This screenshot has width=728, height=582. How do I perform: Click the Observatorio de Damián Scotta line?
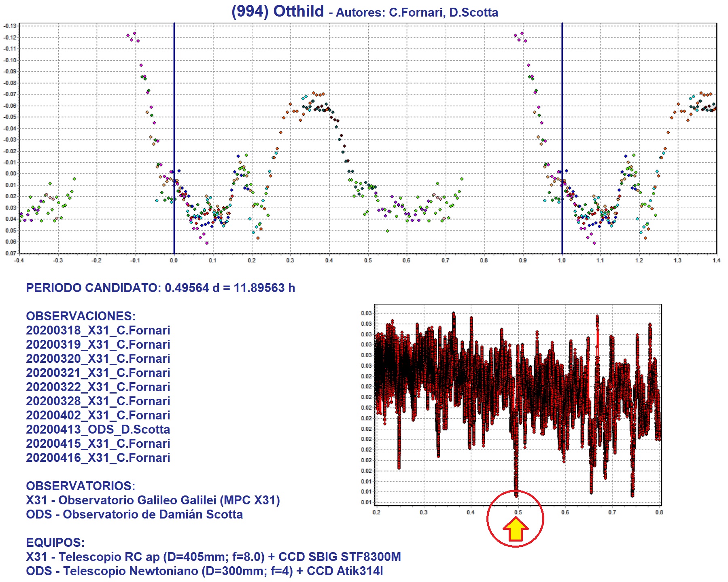[x=134, y=514]
